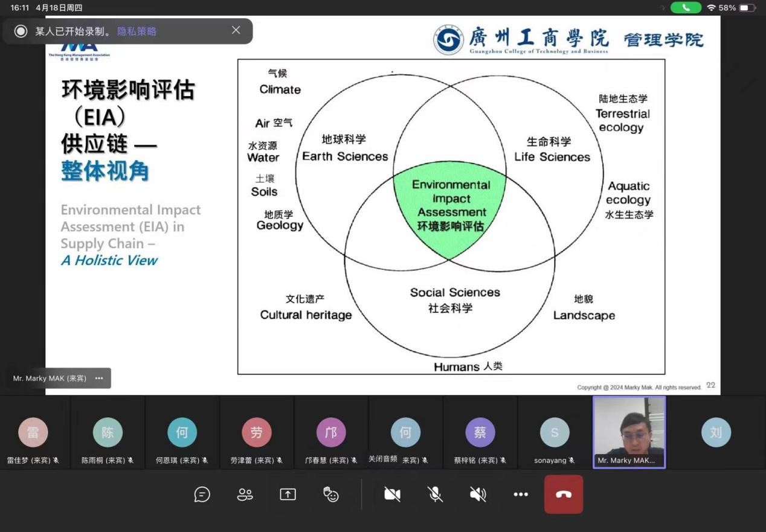The image size is (766, 532).
Task: Tap the green active call indicator
Action: click(686, 8)
